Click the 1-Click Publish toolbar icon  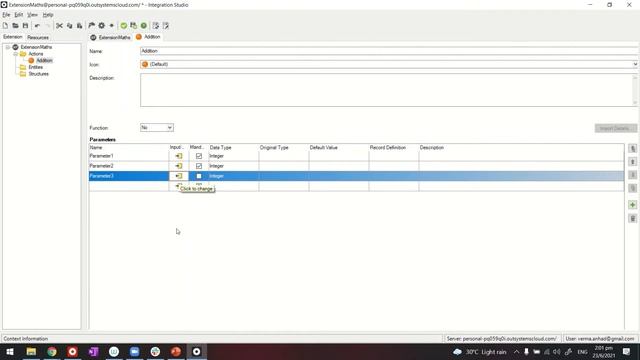tap(133, 25)
